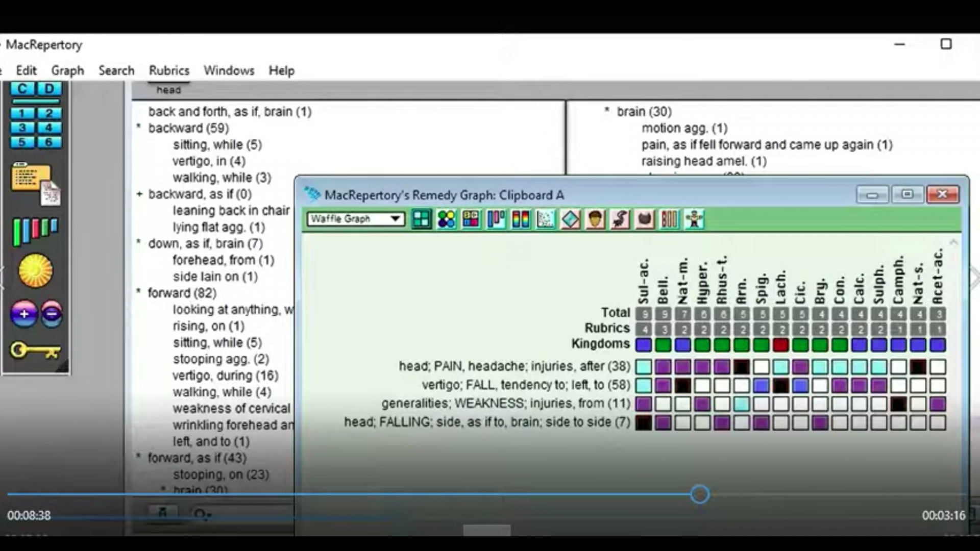Click the diamond shape graph icon
This screenshot has width=980, height=551.
[570, 219]
